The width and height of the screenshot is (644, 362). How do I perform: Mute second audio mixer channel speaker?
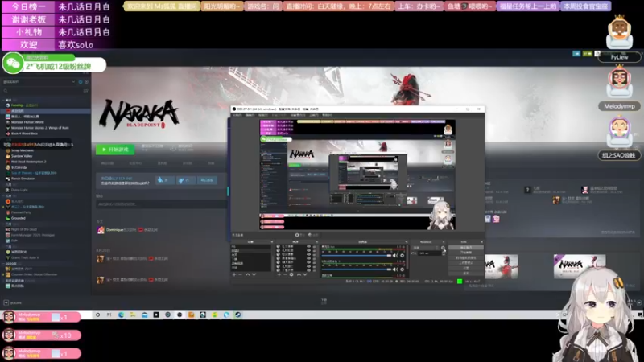(x=395, y=269)
